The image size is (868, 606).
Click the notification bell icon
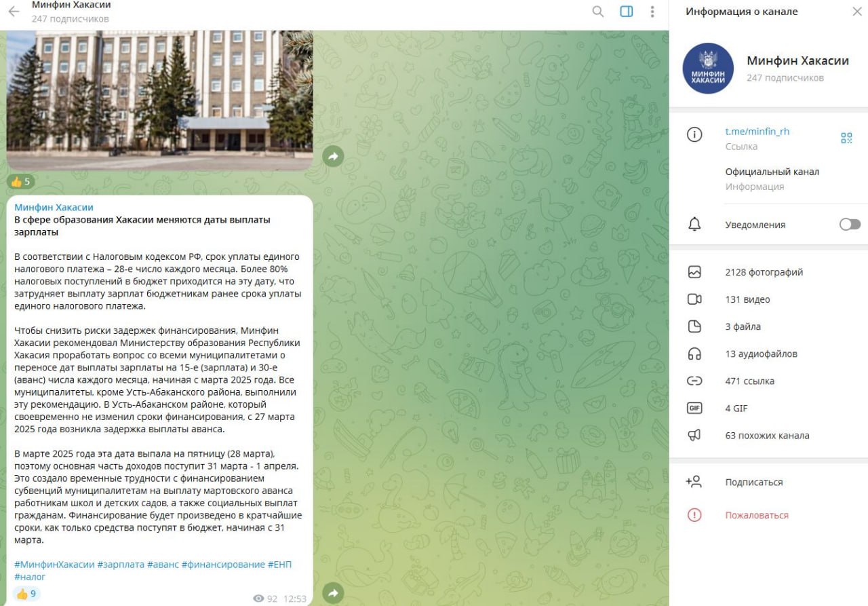[x=694, y=225]
